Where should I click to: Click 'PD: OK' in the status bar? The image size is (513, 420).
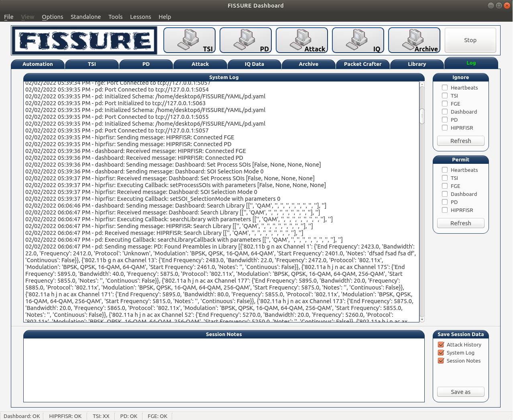click(129, 416)
